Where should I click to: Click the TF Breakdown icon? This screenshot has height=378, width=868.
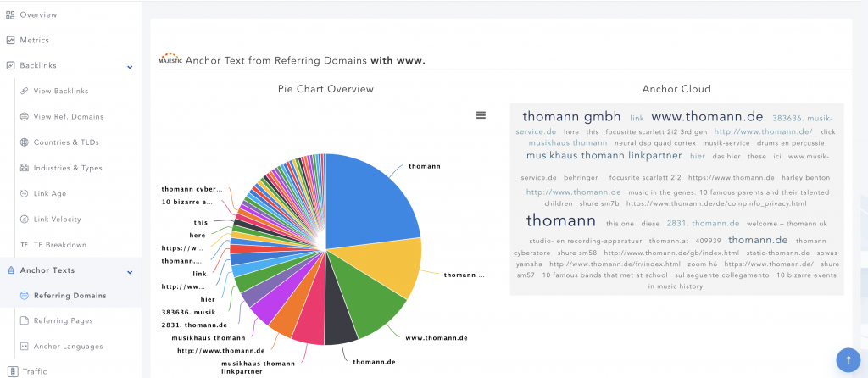tap(24, 245)
